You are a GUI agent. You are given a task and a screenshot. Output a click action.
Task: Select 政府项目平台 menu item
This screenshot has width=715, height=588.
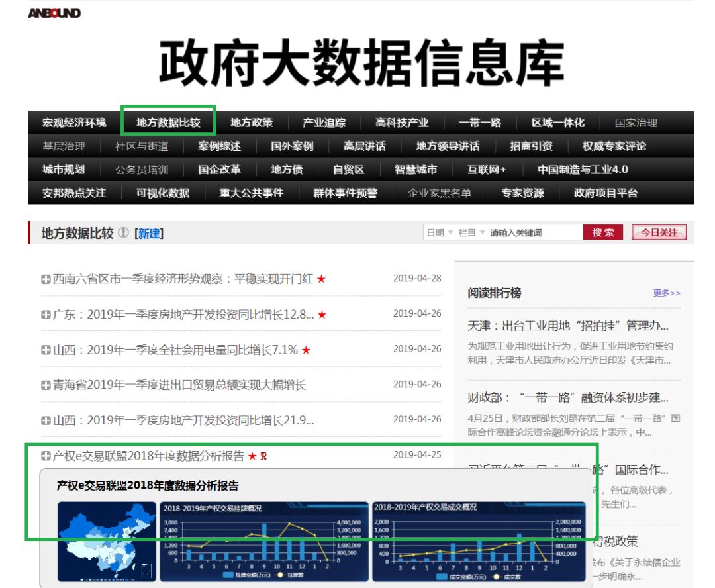(606, 193)
